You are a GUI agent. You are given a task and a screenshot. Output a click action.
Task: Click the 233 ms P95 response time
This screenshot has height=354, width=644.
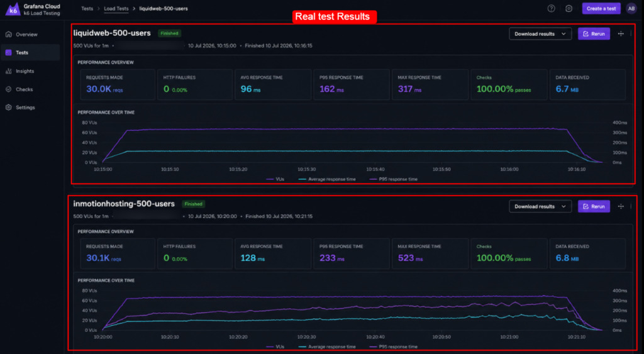332,258
